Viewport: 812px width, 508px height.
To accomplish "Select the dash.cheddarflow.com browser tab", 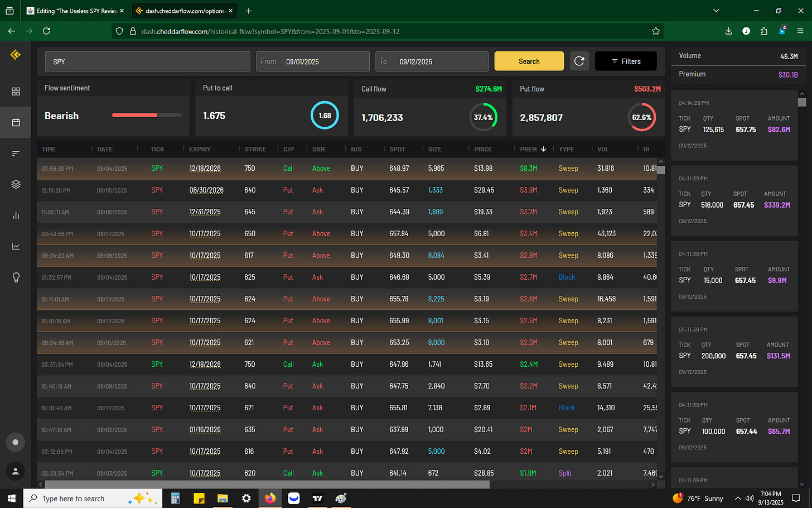I will [x=185, y=11].
